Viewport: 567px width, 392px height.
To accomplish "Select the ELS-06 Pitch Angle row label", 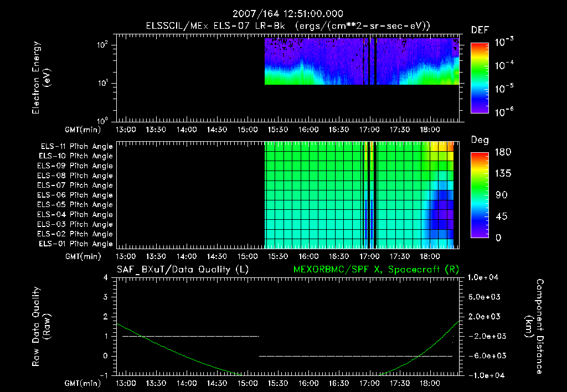I will point(75,195).
